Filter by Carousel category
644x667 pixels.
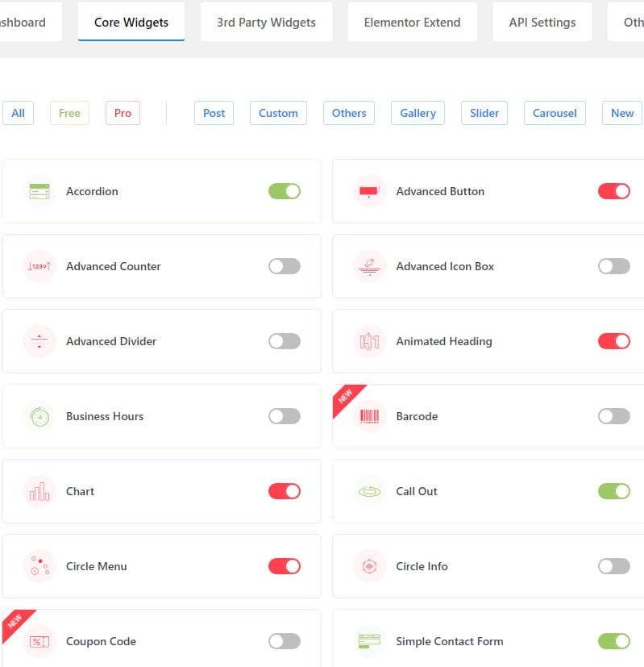[x=555, y=113]
